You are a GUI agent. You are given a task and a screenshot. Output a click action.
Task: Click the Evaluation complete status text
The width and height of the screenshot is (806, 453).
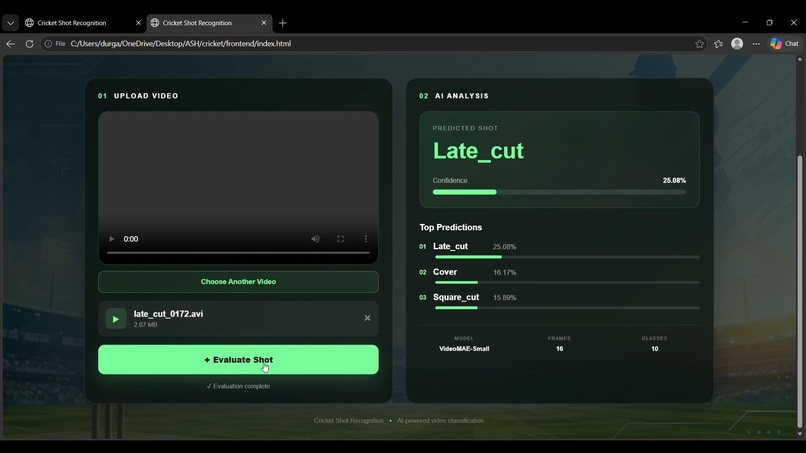238,386
